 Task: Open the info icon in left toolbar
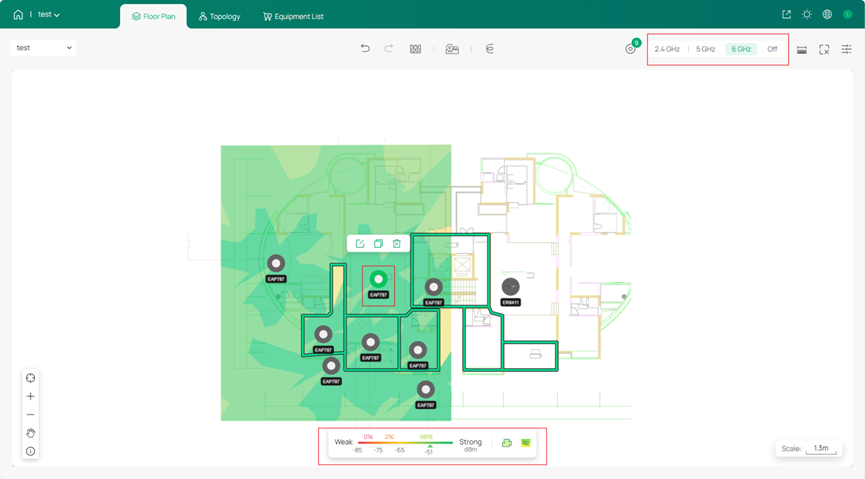point(30,451)
